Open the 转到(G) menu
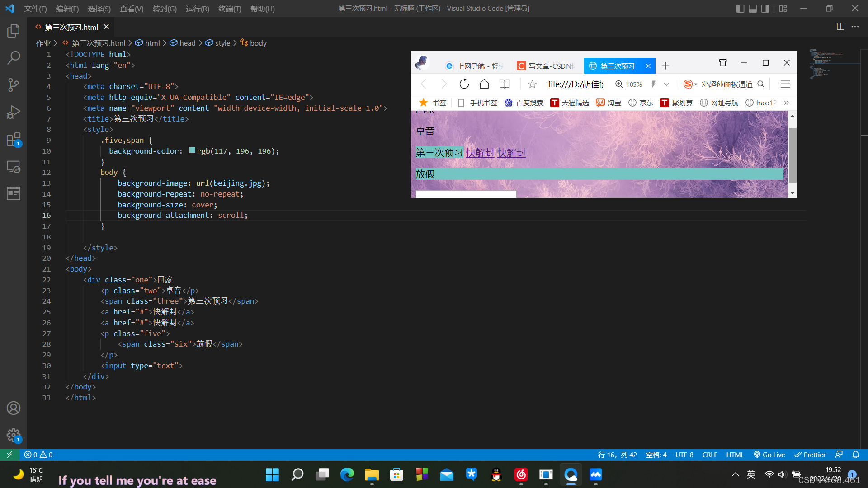This screenshot has width=868, height=488. (x=165, y=9)
